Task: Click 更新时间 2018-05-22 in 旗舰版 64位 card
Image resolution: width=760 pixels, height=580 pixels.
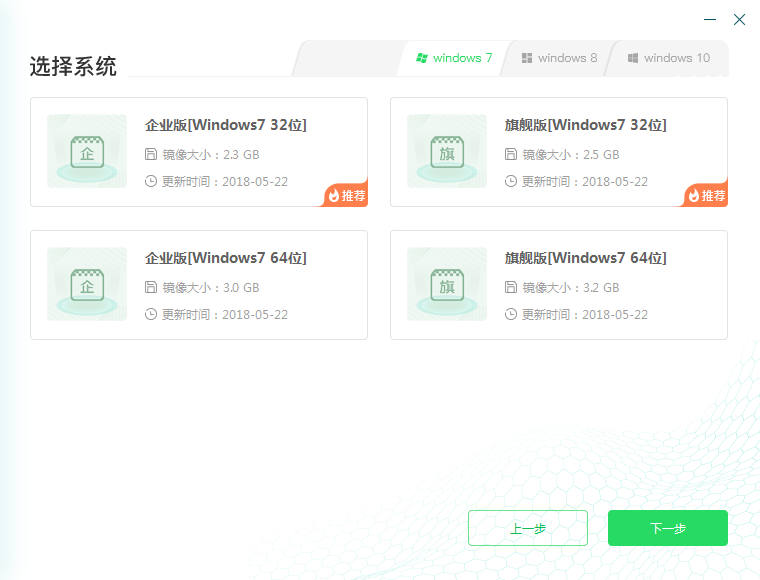Action: pos(585,314)
